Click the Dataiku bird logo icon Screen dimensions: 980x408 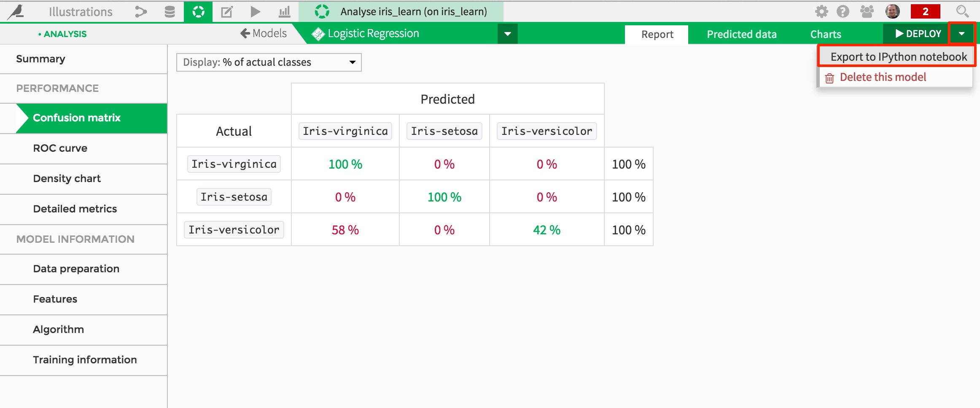(16, 11)
